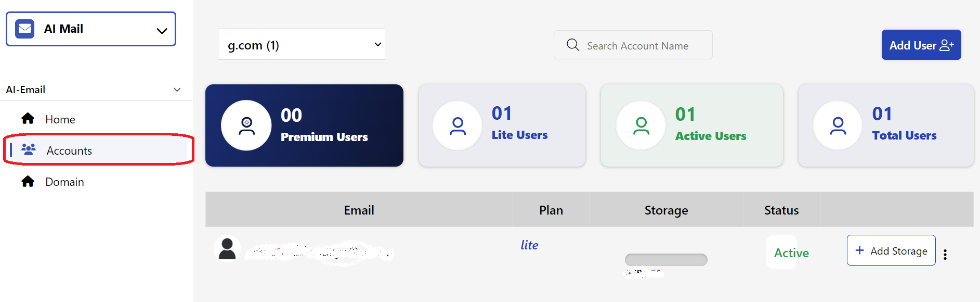Click the Active Users green avatar icon
This screenshot has height=302, width=980.
click(641, 125)
